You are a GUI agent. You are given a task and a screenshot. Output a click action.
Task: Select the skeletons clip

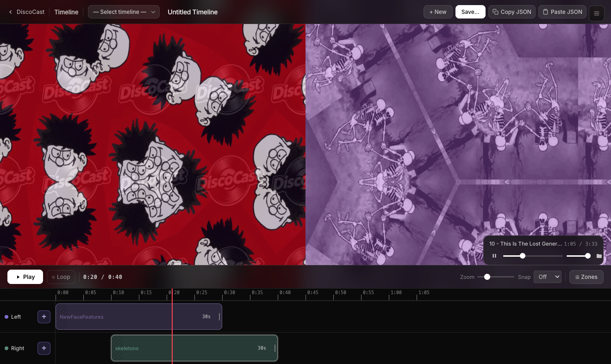coord(194,348)
